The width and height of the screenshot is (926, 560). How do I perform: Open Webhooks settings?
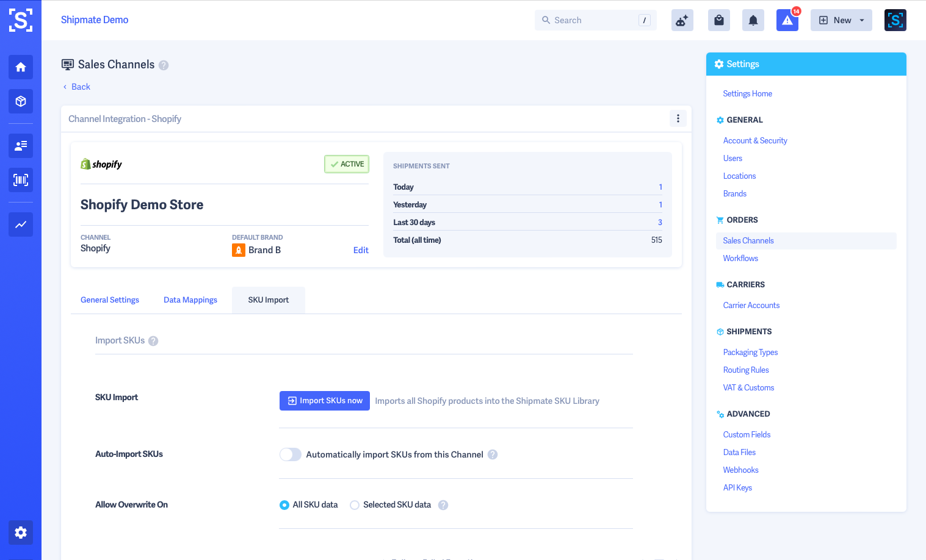740,470
